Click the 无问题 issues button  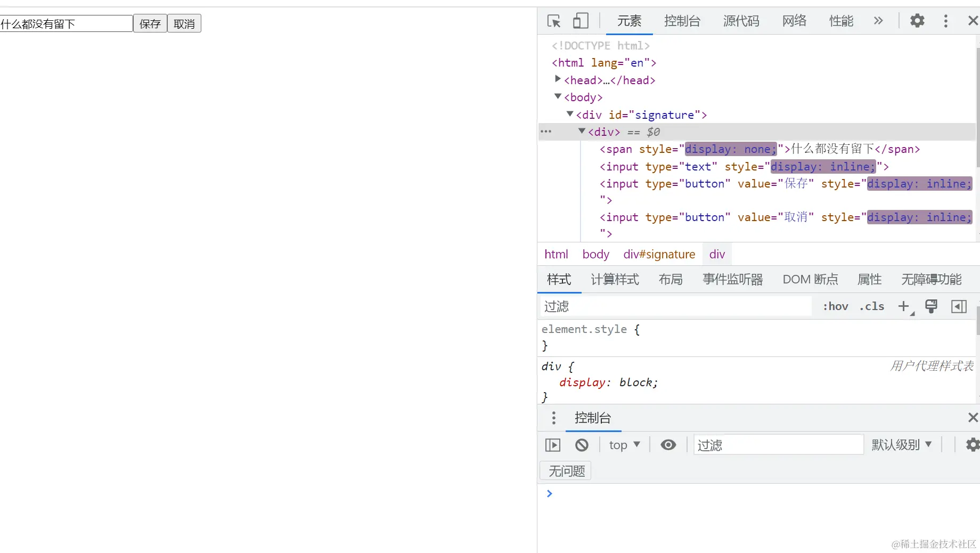(x=566, y=471)
